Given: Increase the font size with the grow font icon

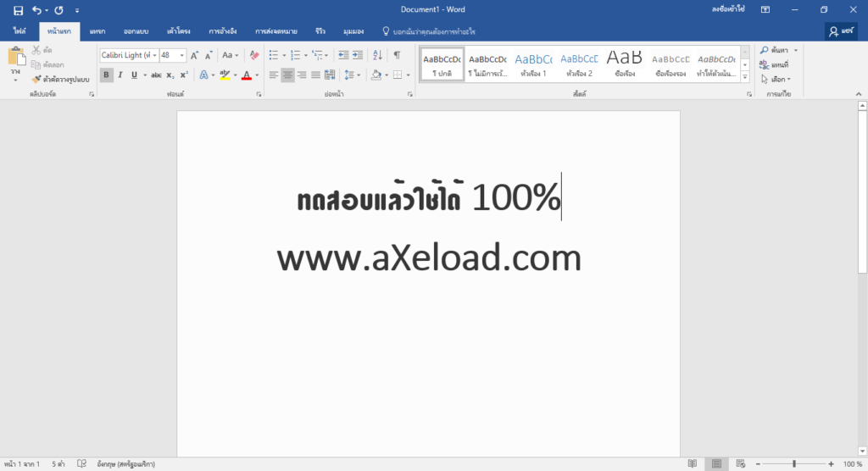Looking at the screenshot, I should pos(194,55).
